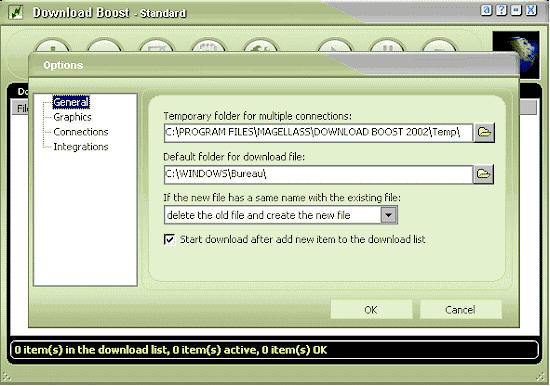Screen dimensions: 550x386
Task: Click 'Default folder for download file:' label
Action: pyautogui.click(x=234, y=157)
